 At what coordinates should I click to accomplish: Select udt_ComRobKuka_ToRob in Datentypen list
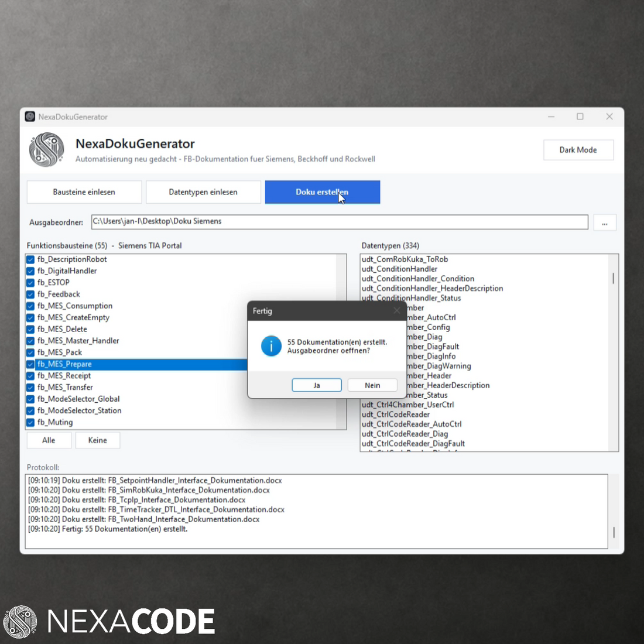405,259
